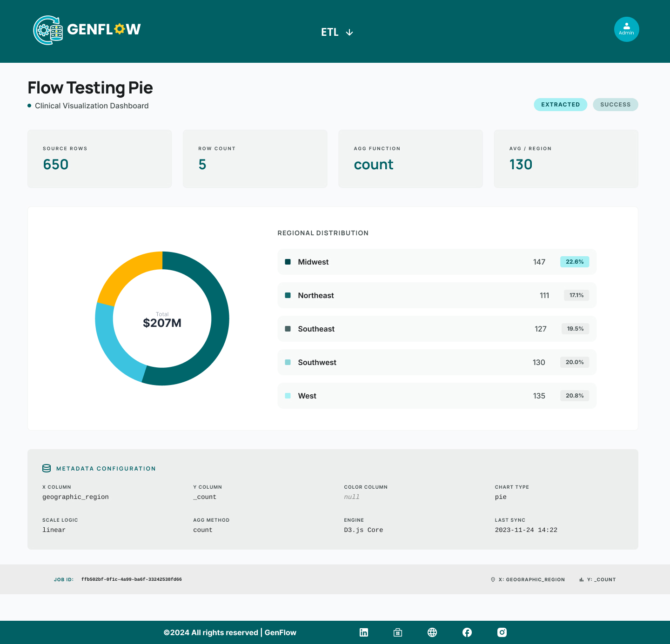Select the Northeast distribution row label

[x=316, y=295]
